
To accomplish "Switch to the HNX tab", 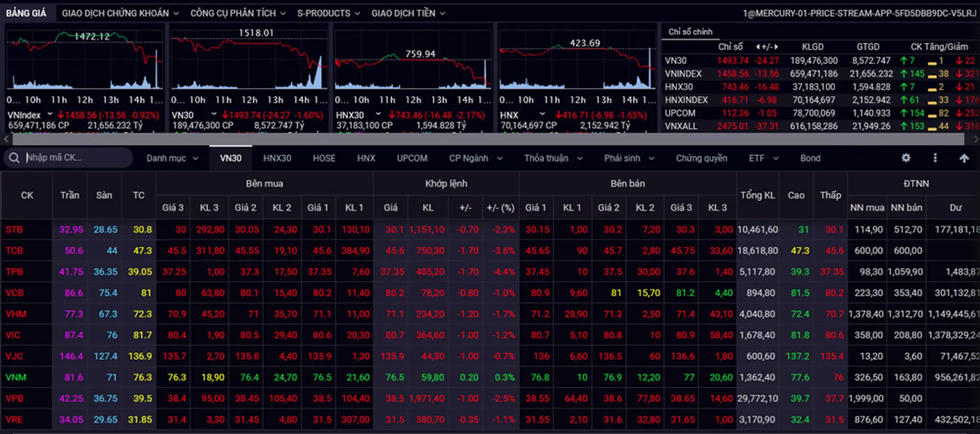I will pyautogui.click(x=366, y=159).
